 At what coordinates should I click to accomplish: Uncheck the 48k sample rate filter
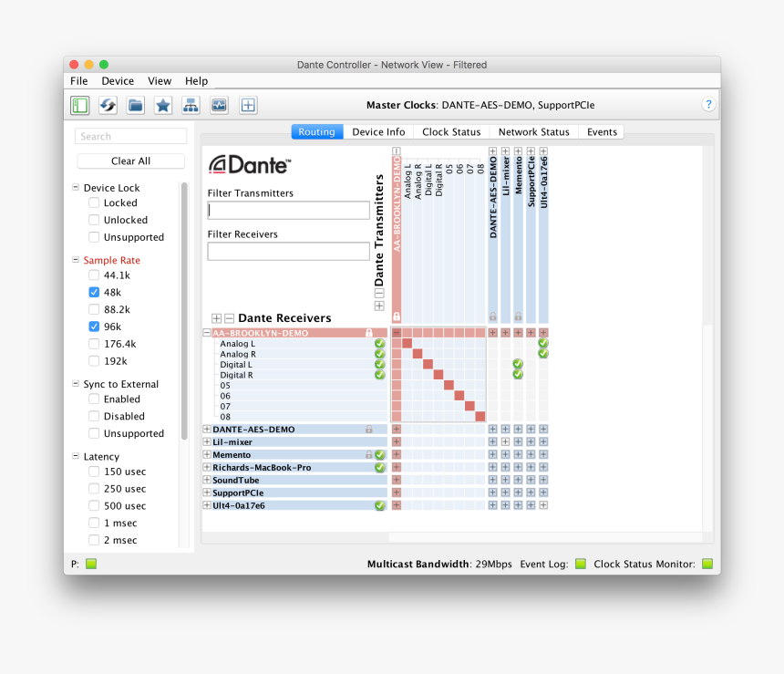[x=94, y=292]
